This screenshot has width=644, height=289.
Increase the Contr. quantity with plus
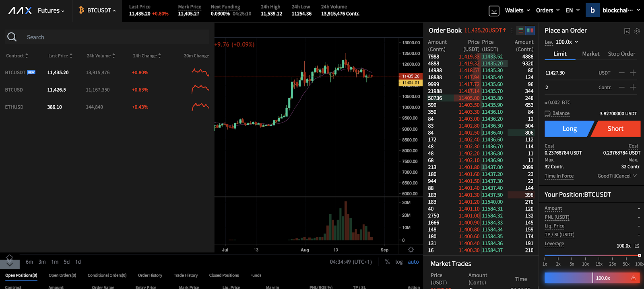click(x=633, y=87)
